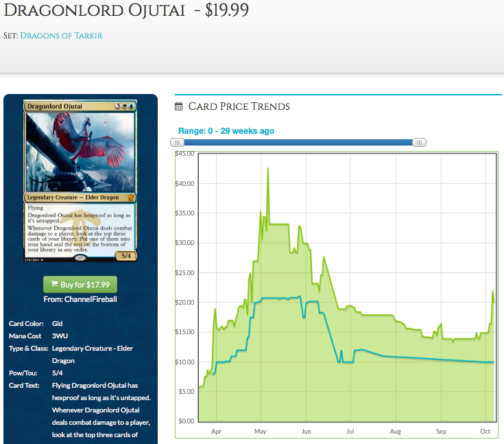This screenshot has width=504, height=444.
Task: Click the Card Price Trends heading
Action: tap(239, 106)
